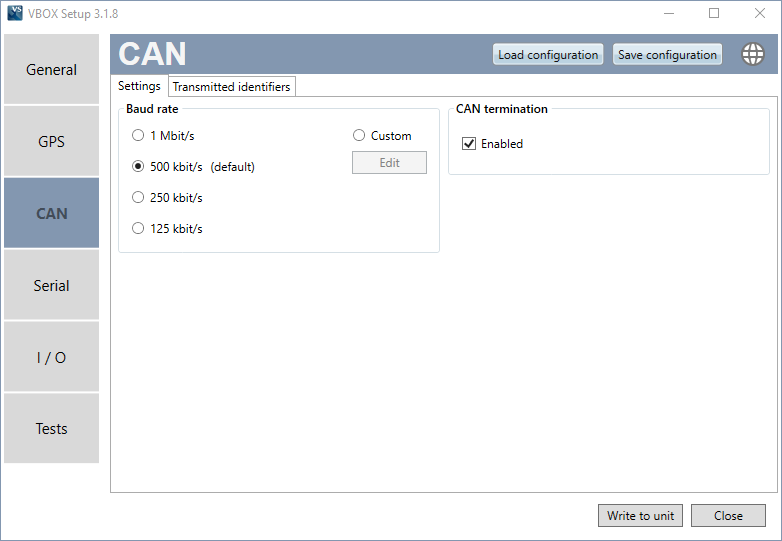Click the VBOX Setup app icon
Viewport: 782px width, 541px height.
15,13
